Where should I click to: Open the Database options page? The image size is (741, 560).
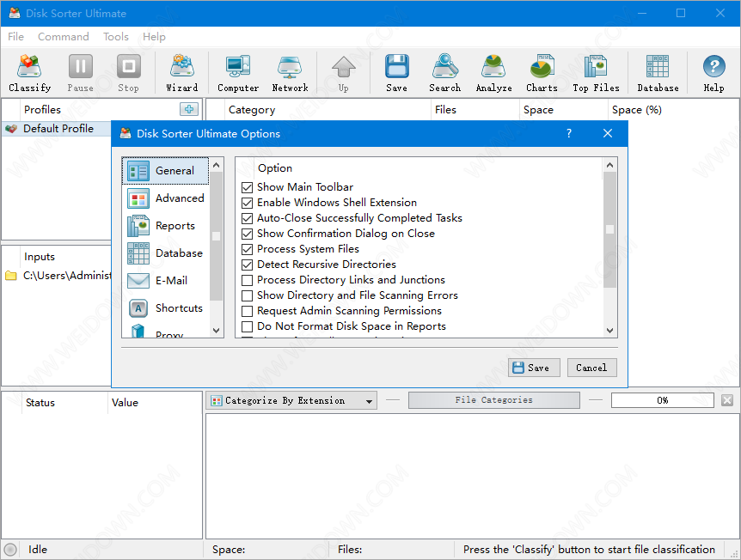pyautogui.click(x=165, y=253)
